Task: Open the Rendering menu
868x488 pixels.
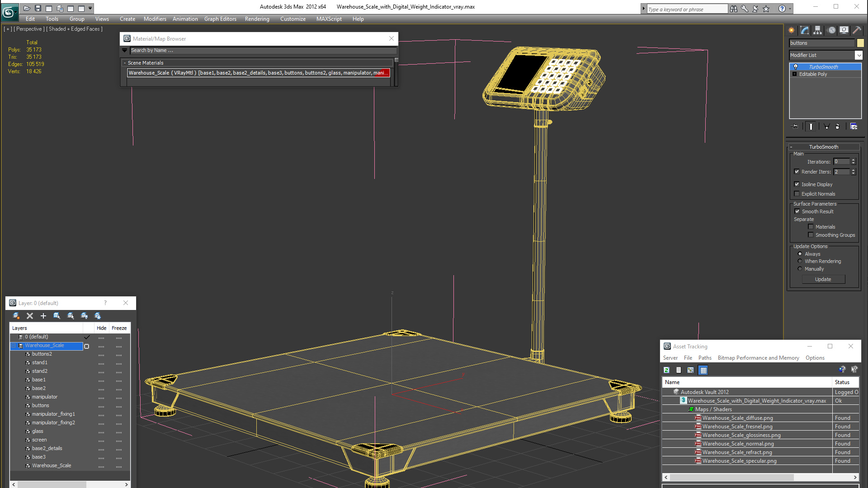Action: tap(257, 19)
